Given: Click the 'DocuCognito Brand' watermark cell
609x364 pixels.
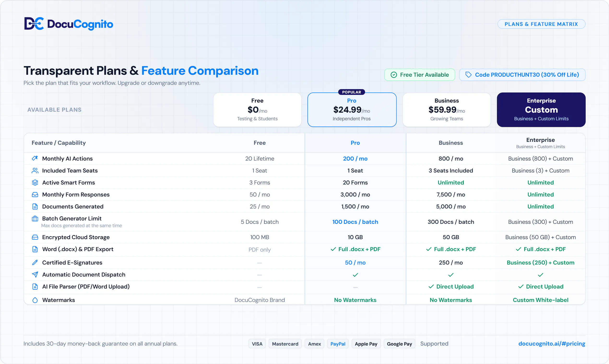Looking at the screenshot, I should [x=260, y=300].
